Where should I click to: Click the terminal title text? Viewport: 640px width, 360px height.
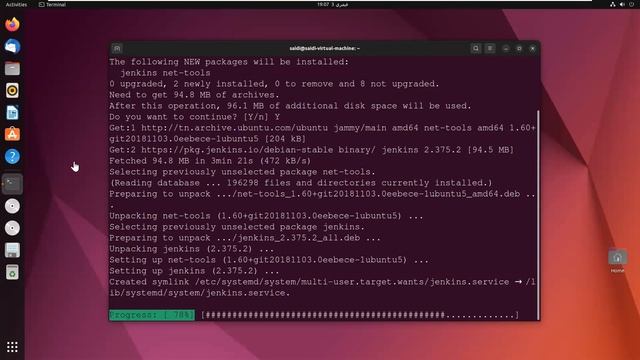click(324, 49)
